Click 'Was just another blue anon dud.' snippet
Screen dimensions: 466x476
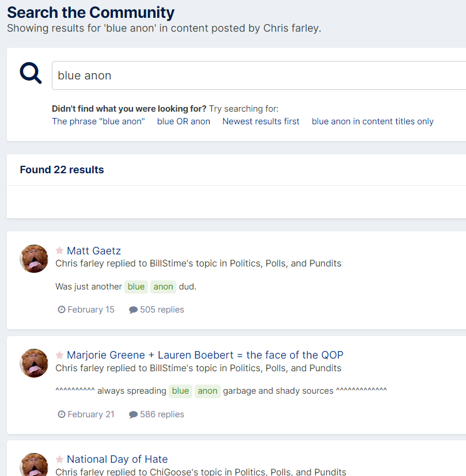tap(126, 287)
